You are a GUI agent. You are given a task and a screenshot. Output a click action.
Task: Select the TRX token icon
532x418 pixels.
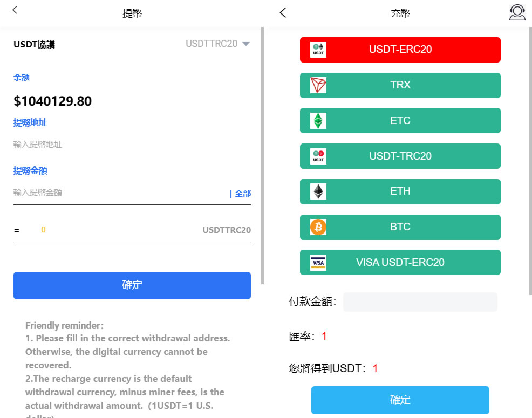click(x=317, y=85)
